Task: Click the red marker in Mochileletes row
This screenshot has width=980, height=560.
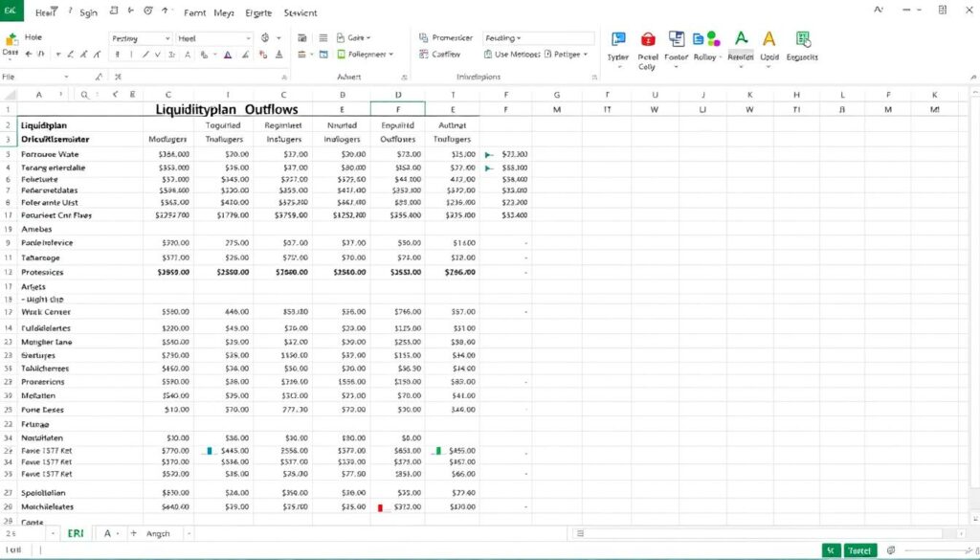Action: 380,507
